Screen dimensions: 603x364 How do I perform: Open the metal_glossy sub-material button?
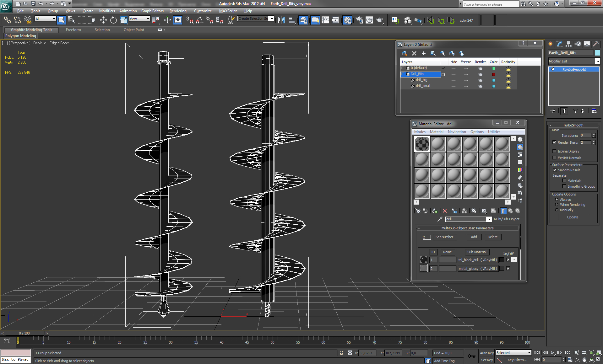click(x=478, y=269)
